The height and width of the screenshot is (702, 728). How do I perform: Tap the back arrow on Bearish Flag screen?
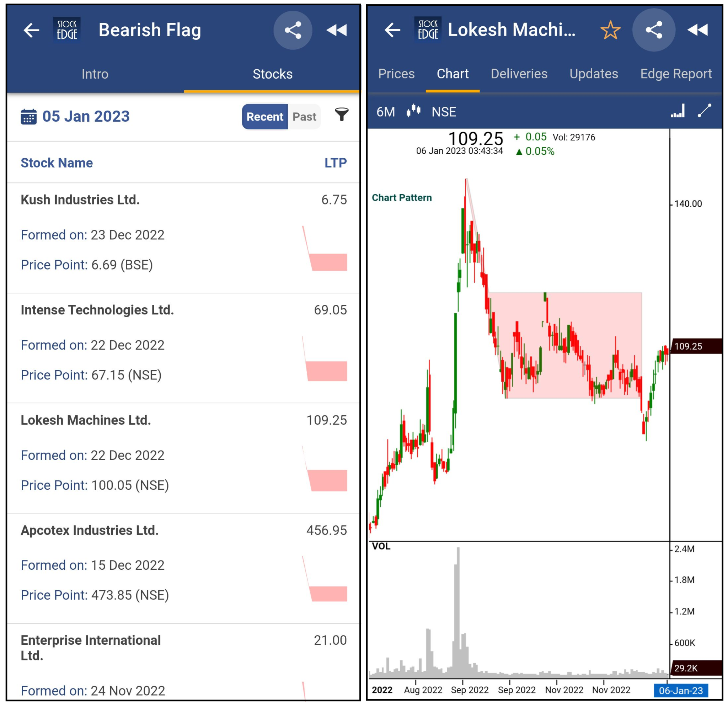30,31
